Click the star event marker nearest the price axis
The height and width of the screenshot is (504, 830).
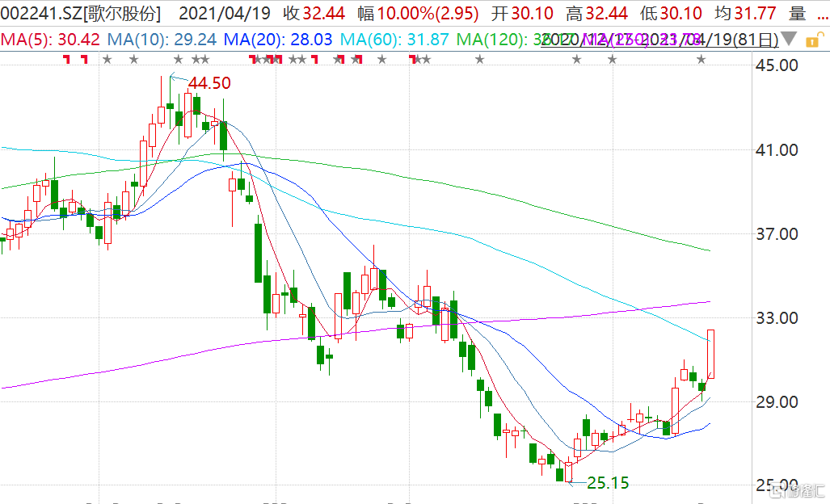coord(701,59)
